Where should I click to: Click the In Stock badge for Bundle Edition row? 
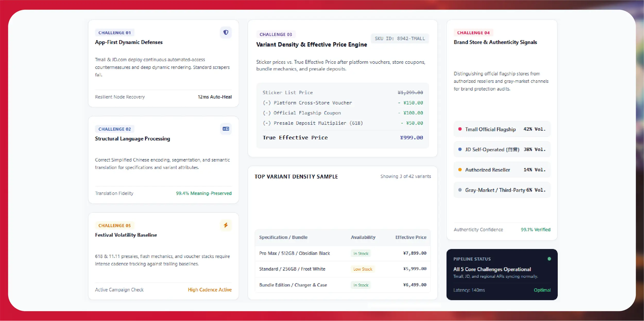[x=361, y=285]
